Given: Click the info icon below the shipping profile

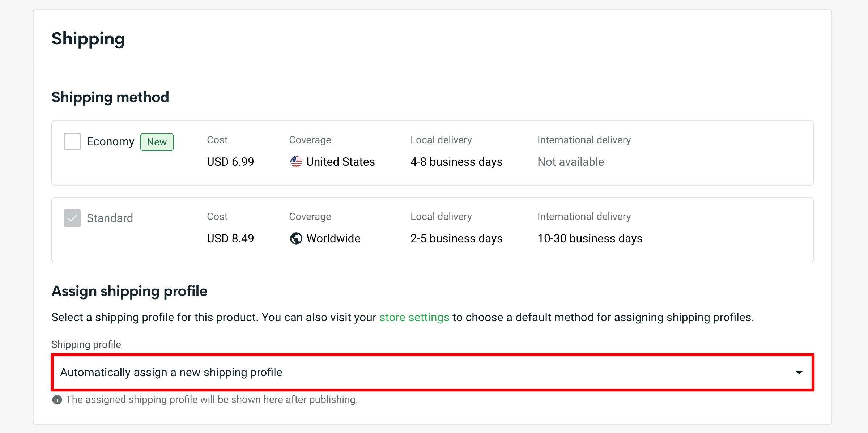Looking at the screenshot, I should [x=57, y=399].
